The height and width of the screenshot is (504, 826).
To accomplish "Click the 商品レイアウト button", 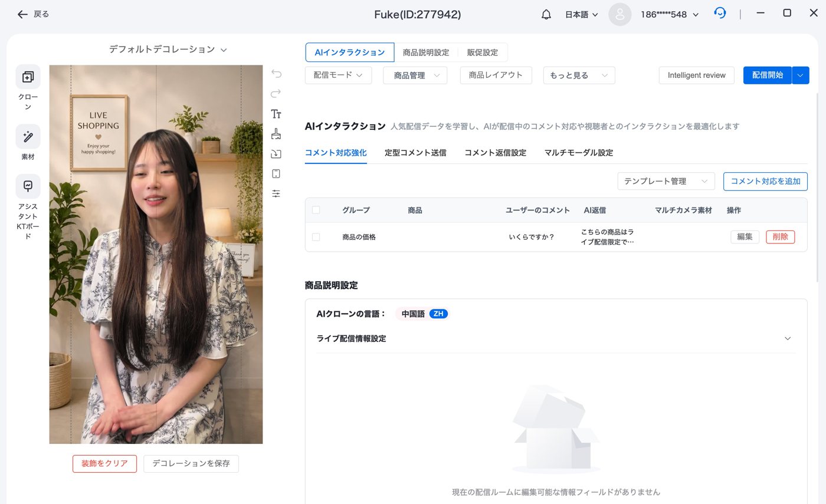I will [496, 75].
